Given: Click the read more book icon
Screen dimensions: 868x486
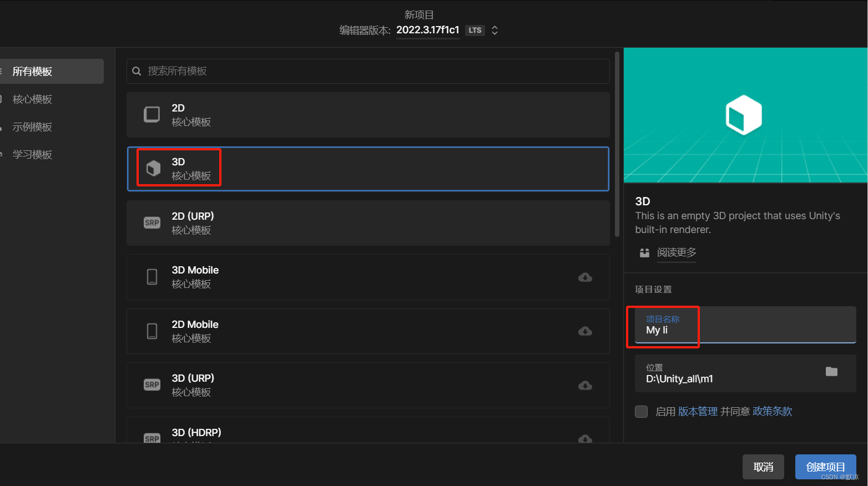Looking at the screenshot, I should [x=644, y=253].
